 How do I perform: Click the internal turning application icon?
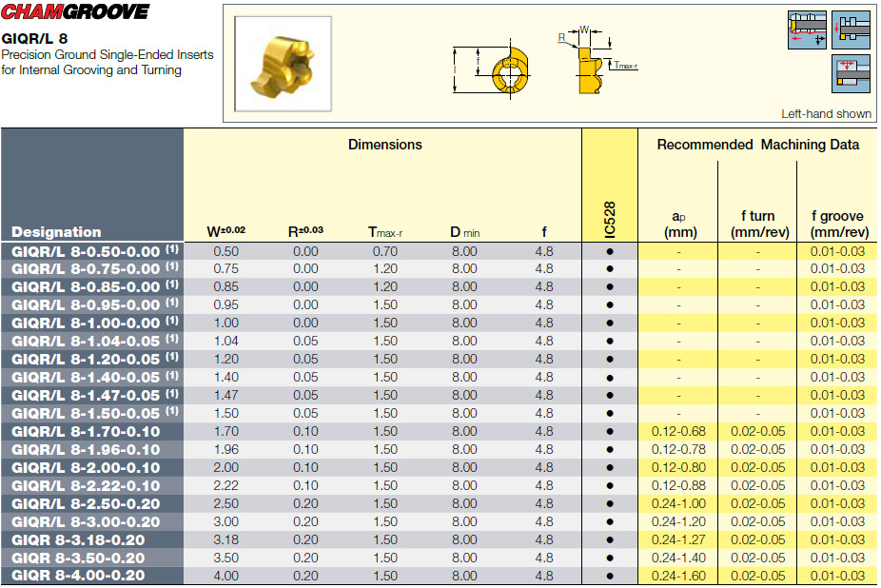(x=807, y=29)
